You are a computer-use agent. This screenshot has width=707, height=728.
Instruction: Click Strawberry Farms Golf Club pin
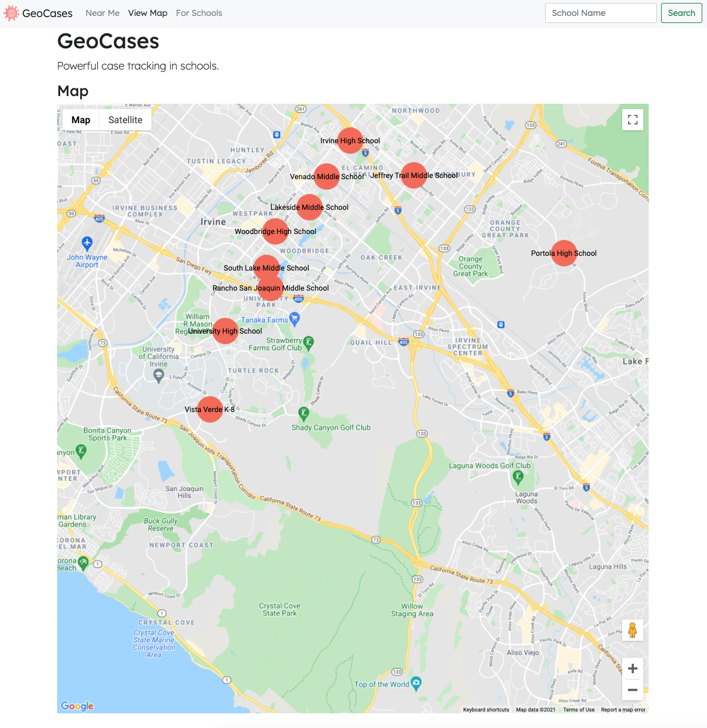(x=308, y=342)
